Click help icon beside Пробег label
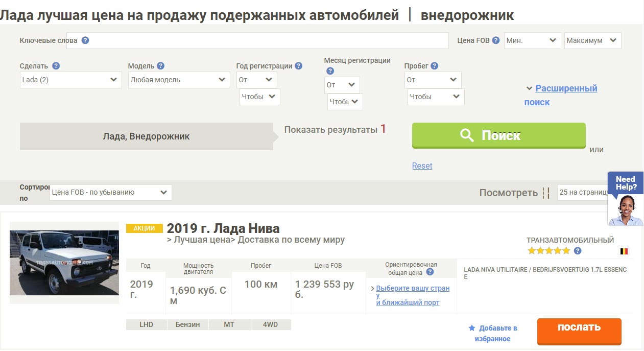The width and height of the screenshot is (644, 351). click(434, 65)
